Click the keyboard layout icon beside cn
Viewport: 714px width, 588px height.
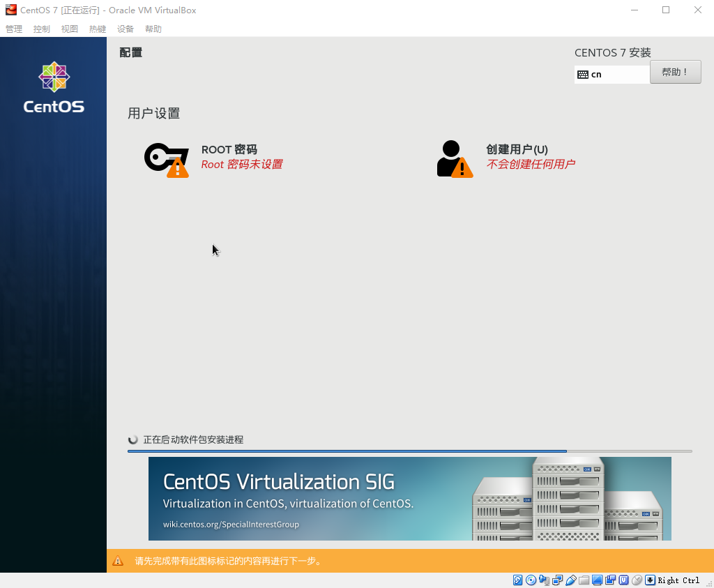pyautogui.click(x=583, y=74)
